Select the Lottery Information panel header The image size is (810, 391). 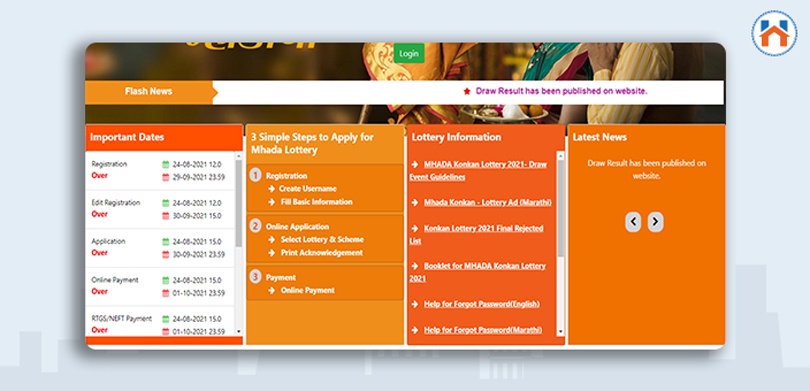pos(456,137)
